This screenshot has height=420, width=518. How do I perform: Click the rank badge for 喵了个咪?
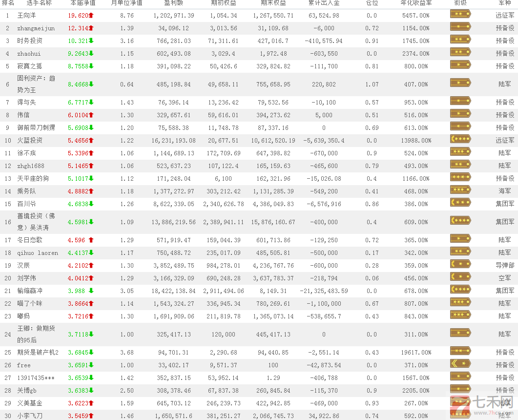[460, 302]
